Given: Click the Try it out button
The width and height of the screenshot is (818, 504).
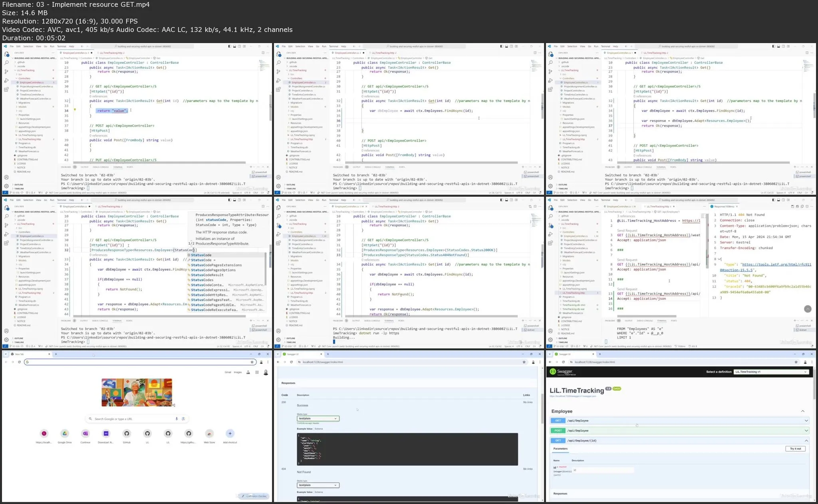Looking at the screenshot, I should 795,449.
